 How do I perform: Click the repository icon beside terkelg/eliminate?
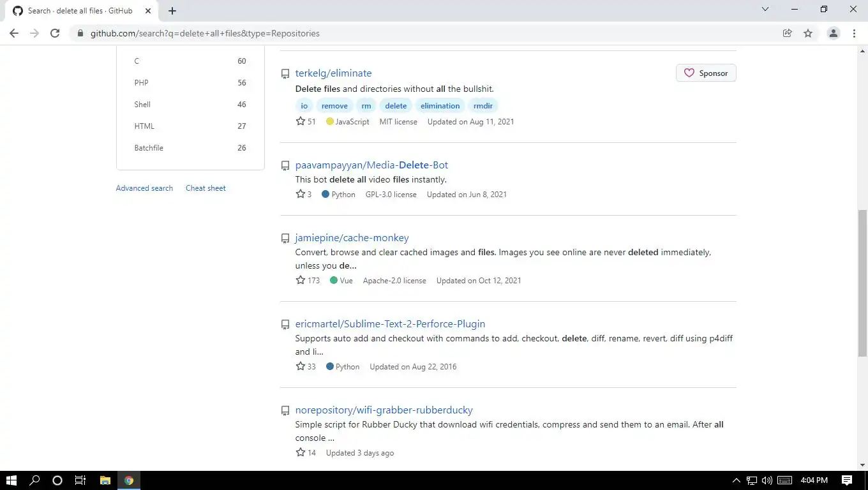[285, 74]
